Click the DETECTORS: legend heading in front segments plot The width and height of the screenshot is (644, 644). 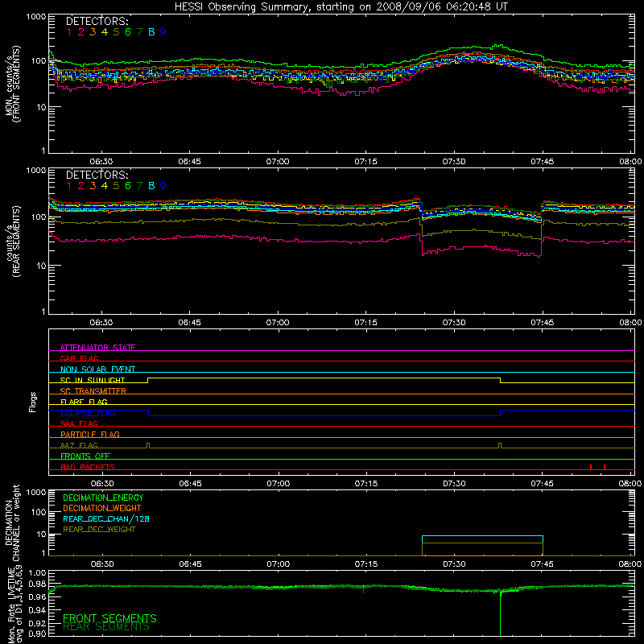(97, 21)
